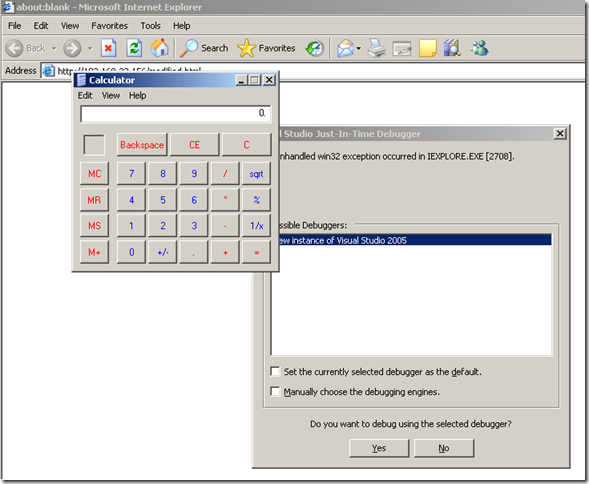Click Calculator digit 3
This screenshot has width=589, height=484.
coord(194,225)
